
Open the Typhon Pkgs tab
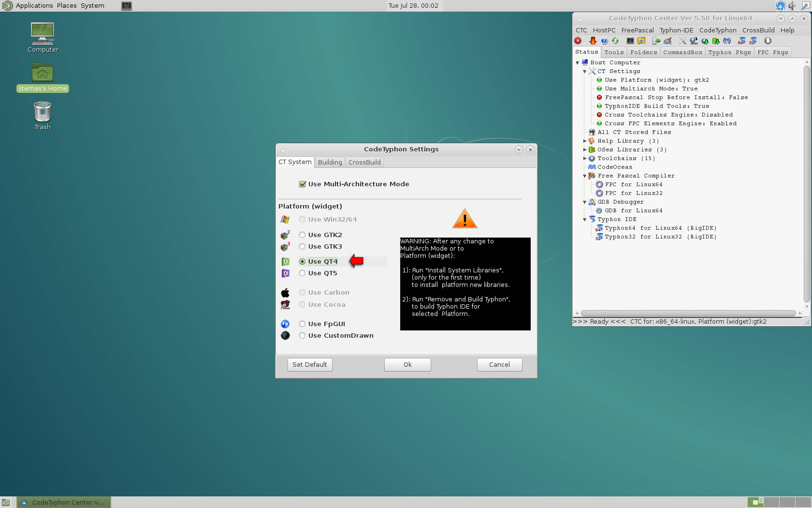[x=729, y=52]
